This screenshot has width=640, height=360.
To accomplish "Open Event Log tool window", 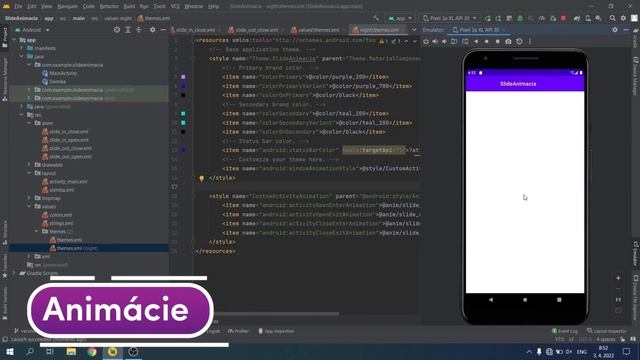I will [x=565, y=331].
